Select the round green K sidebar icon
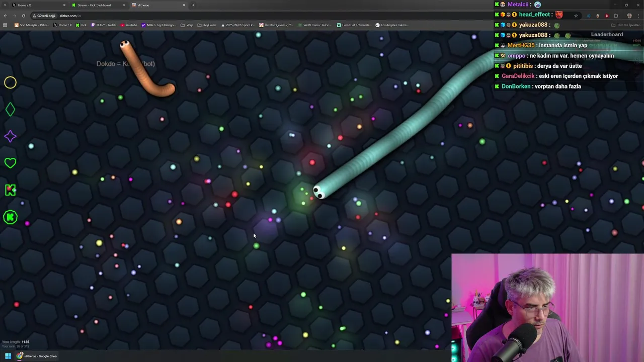Screen dimensions: 644x362 [10, 217]
